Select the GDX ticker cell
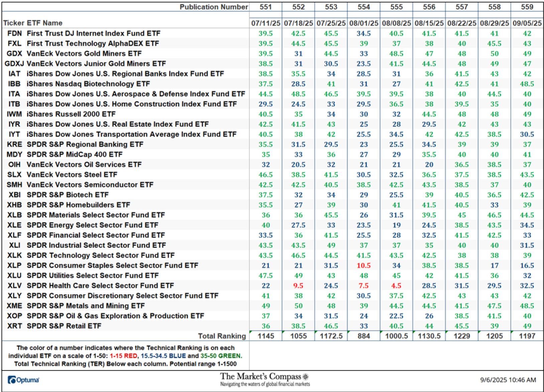This screenshot has height=392, width=544. coord(14,54)
